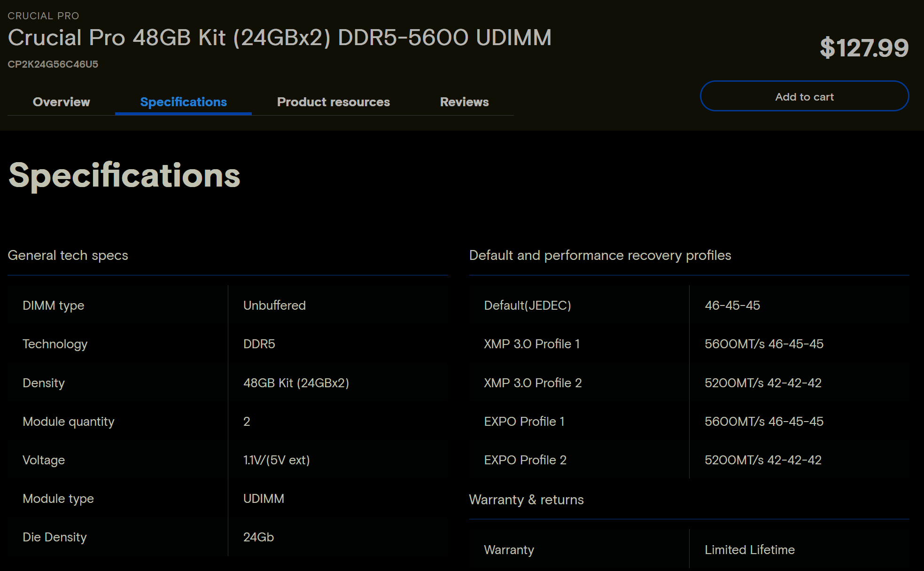Switch to Product resources tab
This screenshot has width=924, height=571.
[x=334, y=102]
